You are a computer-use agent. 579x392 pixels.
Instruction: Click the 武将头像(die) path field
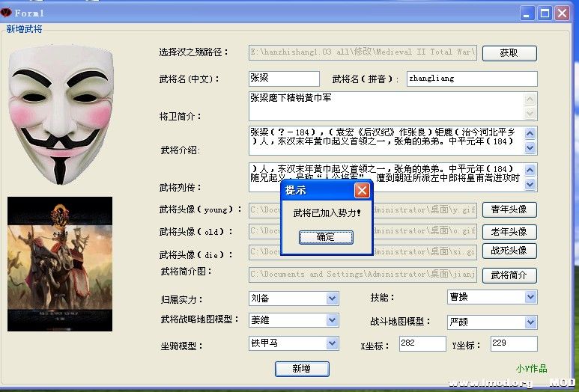(x=363, y=252)
